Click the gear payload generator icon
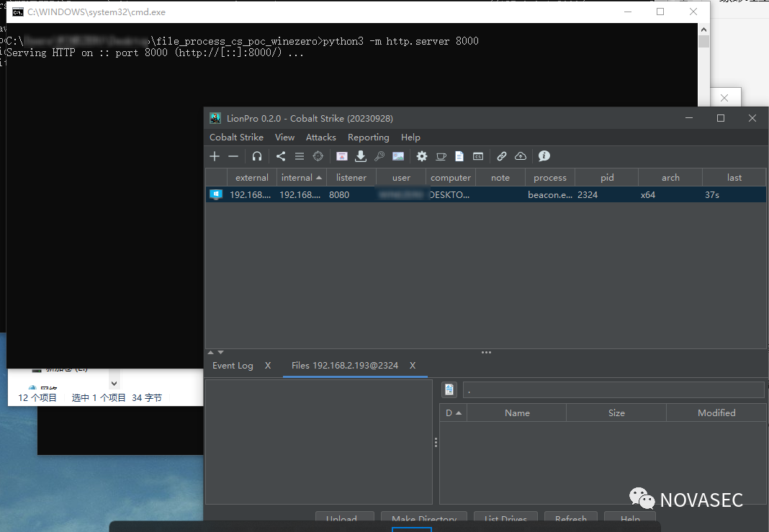This screenshot has width=769, height=532. point(422,156)
